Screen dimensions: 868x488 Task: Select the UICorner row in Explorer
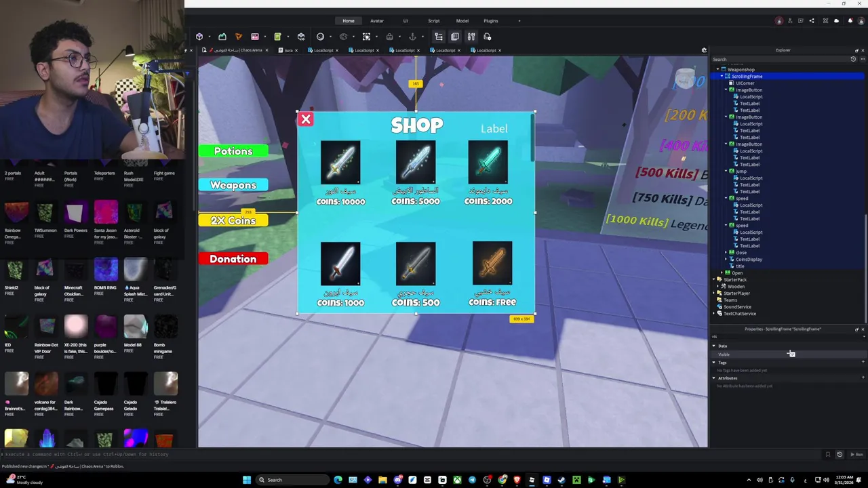pos(745,83)
